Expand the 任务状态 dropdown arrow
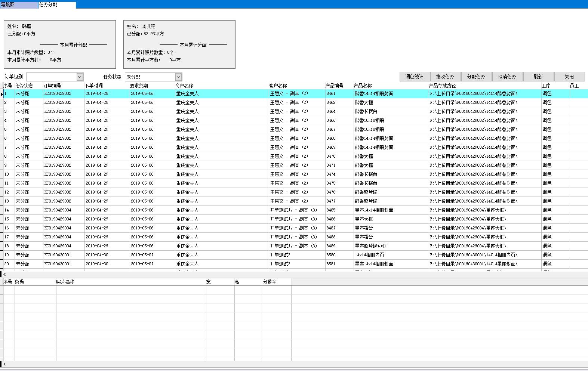The image size is (588, 371). 178,77
